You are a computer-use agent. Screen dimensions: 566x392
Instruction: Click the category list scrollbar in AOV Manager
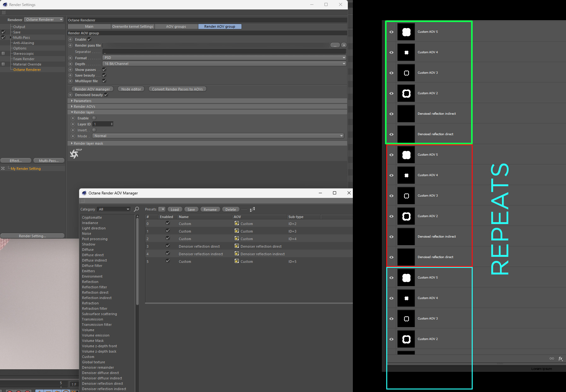click(x=137, y=262)
